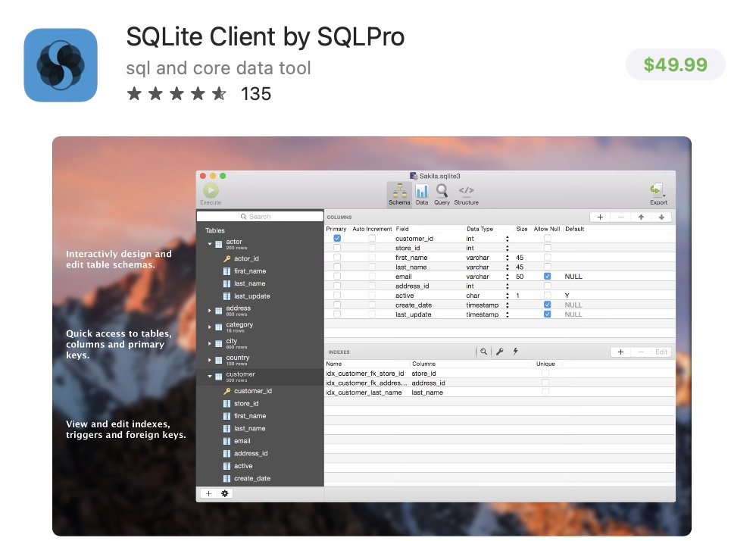Image resolution: width=756 pixels, height=541 pixels.
Task: Toggle Primary checkbox for customer_id
Action: (337, 238)
